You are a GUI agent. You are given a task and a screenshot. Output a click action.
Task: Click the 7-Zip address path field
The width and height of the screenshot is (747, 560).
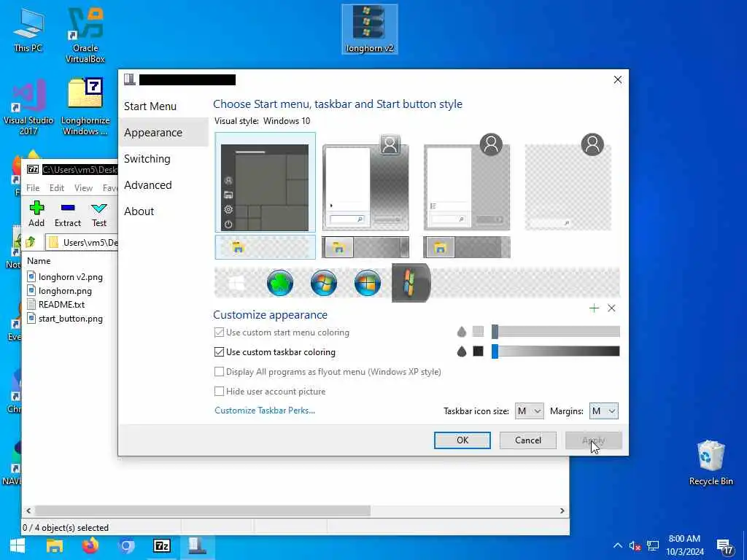click(82, 242)
